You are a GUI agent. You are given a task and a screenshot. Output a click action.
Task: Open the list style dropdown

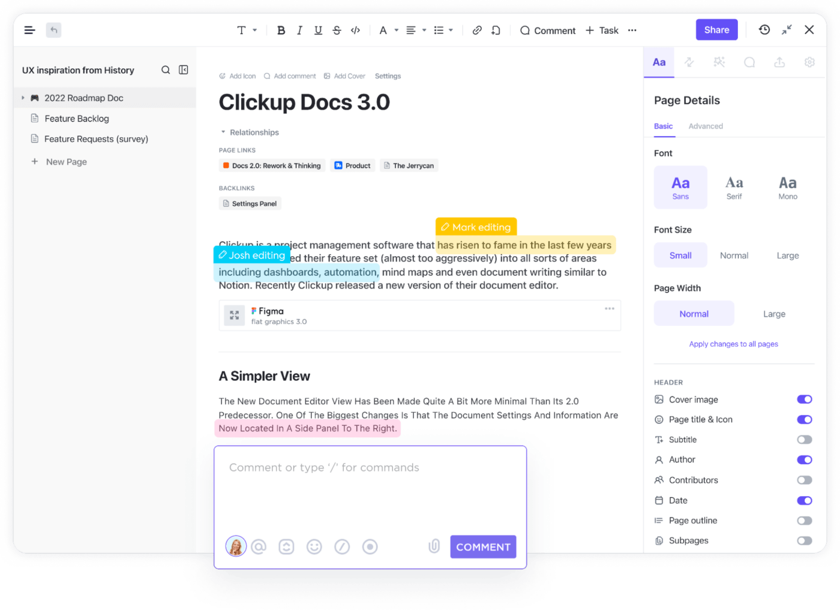443,31
